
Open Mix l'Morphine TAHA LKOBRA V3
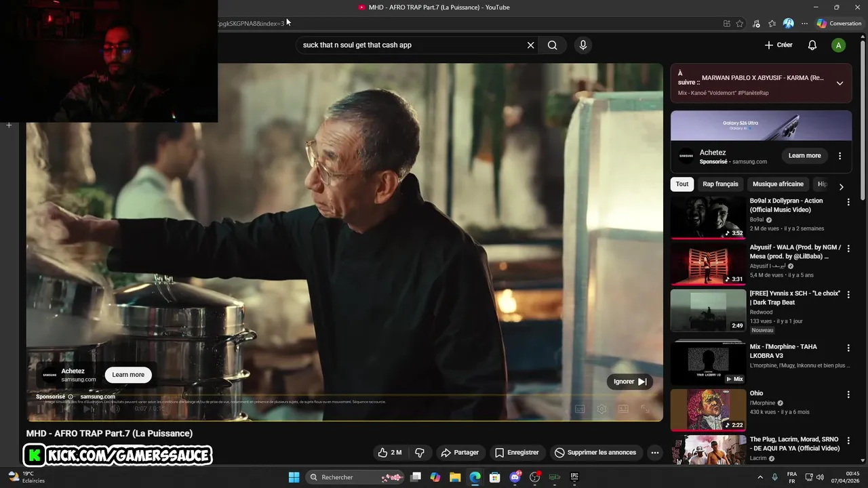point(783,351)
